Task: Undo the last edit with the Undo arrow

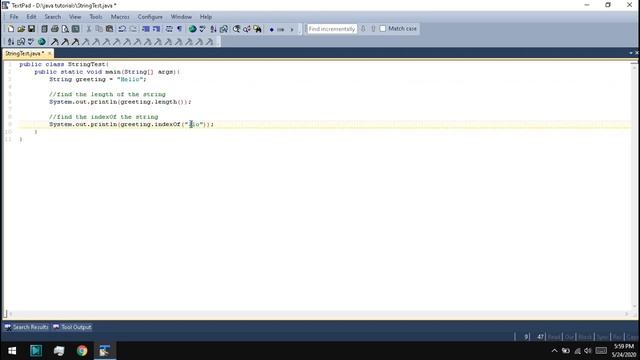Action: click(122, 29)
